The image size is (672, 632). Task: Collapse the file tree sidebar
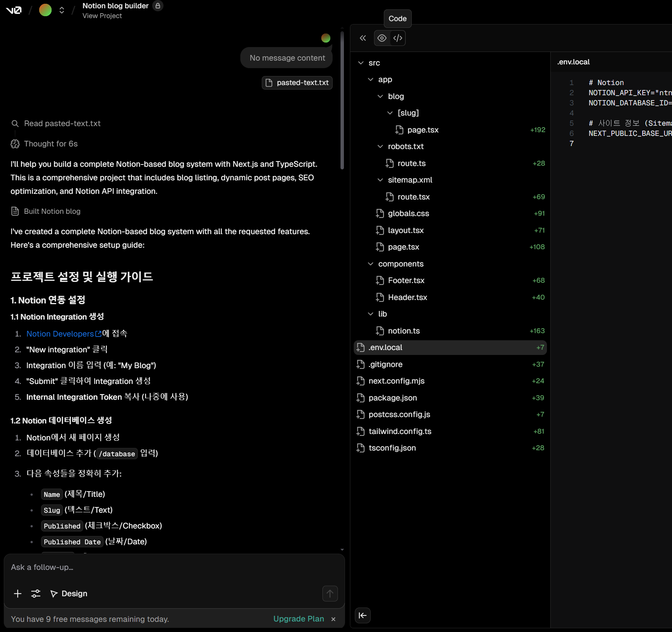click(363, 615)
